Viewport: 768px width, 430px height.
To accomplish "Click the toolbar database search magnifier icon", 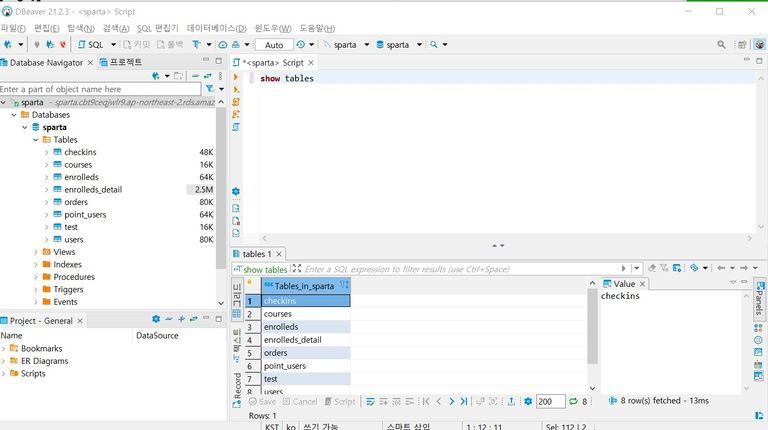I will (433, 45).
